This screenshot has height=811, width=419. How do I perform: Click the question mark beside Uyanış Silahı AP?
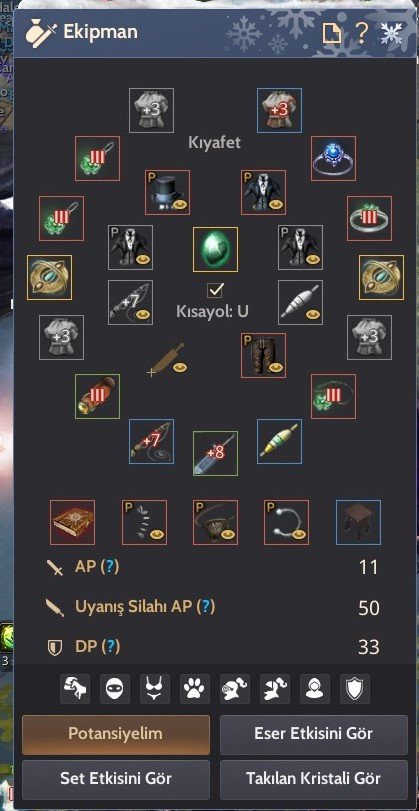[x=206, y=607]
